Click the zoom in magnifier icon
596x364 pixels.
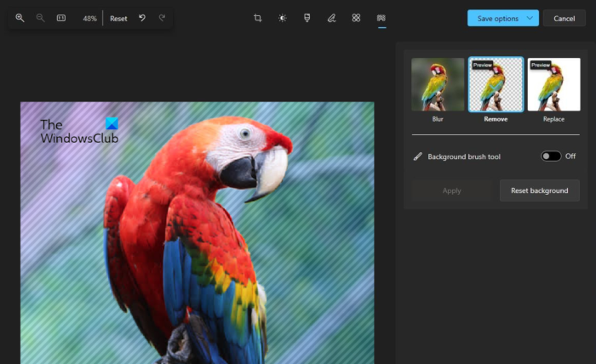pos(20,18)
